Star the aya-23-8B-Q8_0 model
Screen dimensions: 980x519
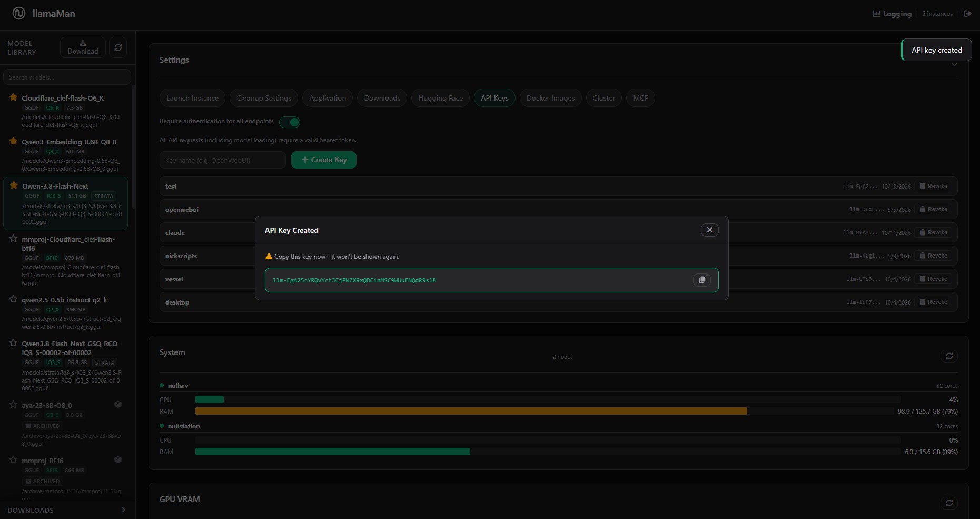tap(14, 405)
